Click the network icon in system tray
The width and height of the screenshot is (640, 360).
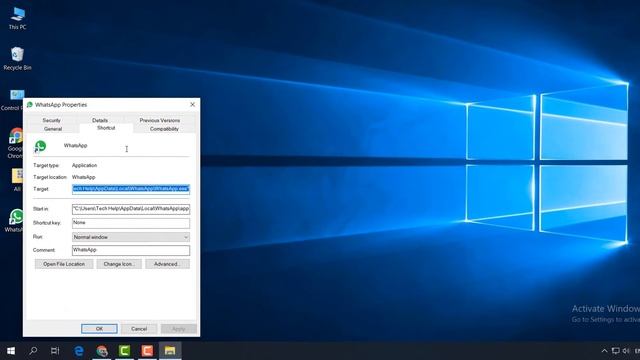[616, 351]
